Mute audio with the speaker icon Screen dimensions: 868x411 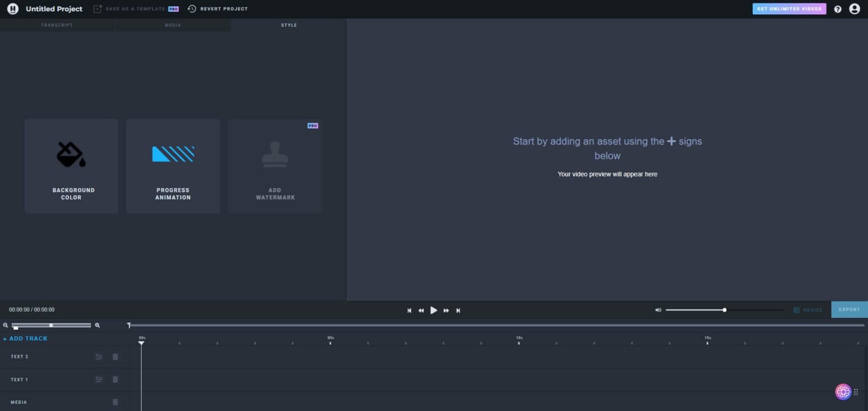pyautogui.click(x=658, y=310)
